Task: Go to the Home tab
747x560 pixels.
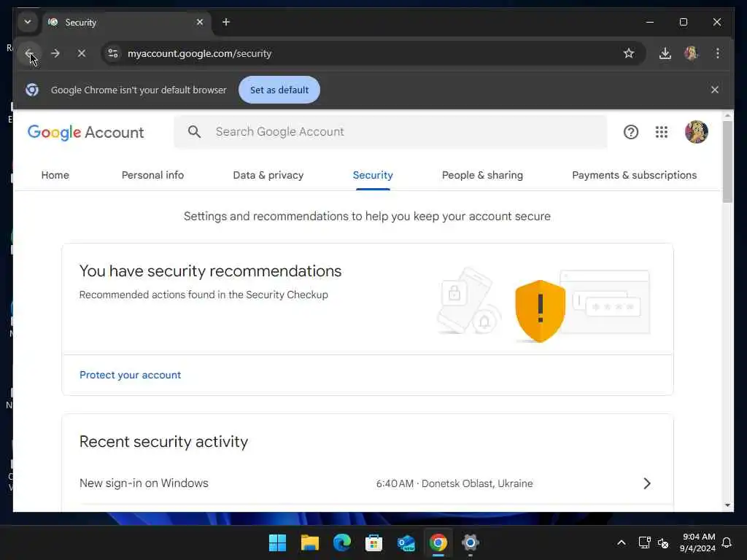Action: pyautogui.click(x=55, y=175)
